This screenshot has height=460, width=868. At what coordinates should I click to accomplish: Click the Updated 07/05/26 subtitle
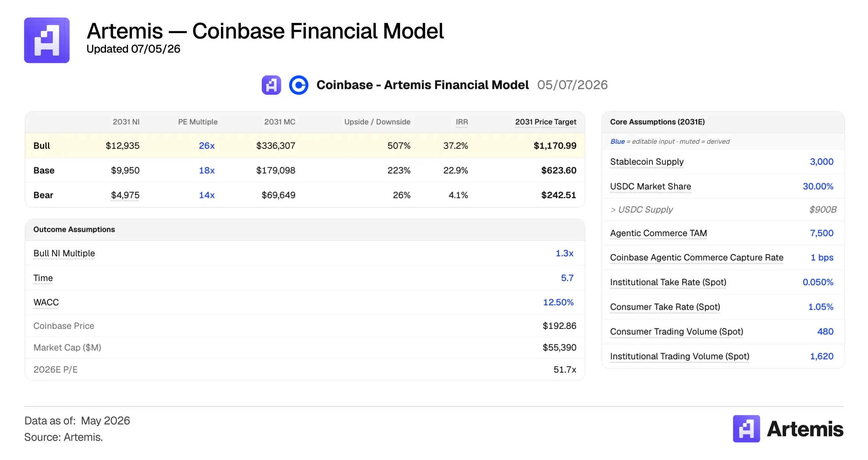pyautogui.click(x=133, y=49)
